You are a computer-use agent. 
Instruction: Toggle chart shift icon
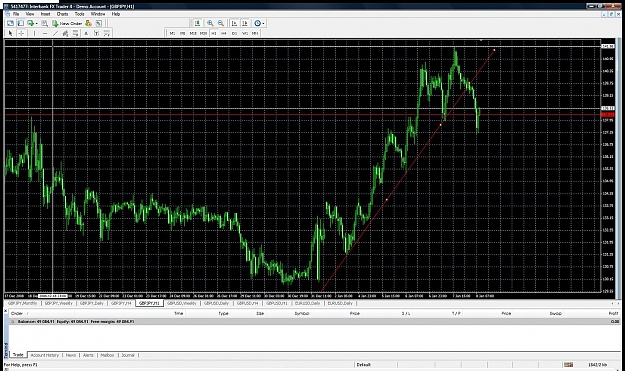[244, 24]
